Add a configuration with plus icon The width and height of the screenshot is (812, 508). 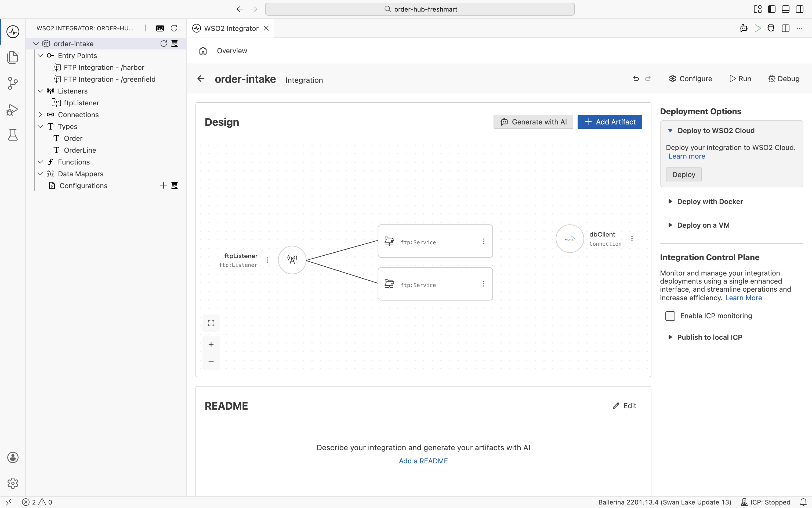point(164,185)
